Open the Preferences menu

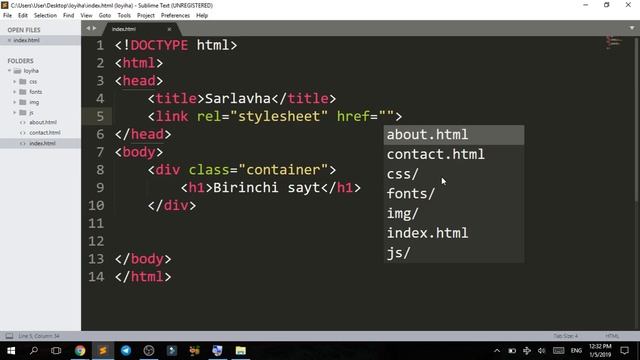click(x=175, y=16)
